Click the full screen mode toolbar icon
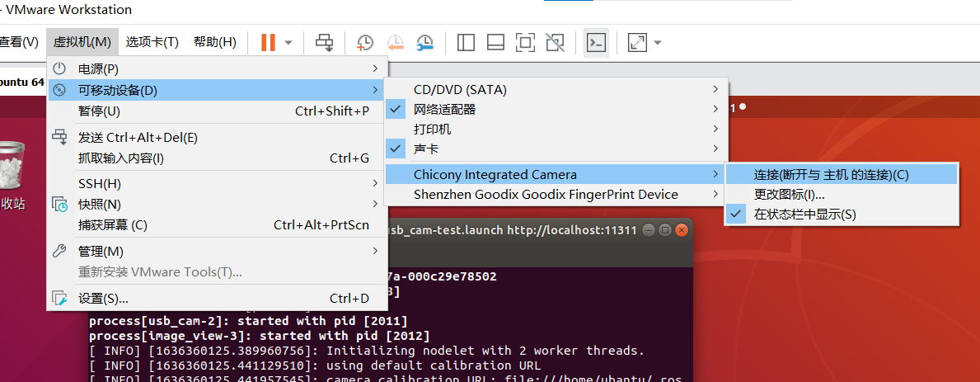This screenshot has height=382, width=980. pos(525,43)
